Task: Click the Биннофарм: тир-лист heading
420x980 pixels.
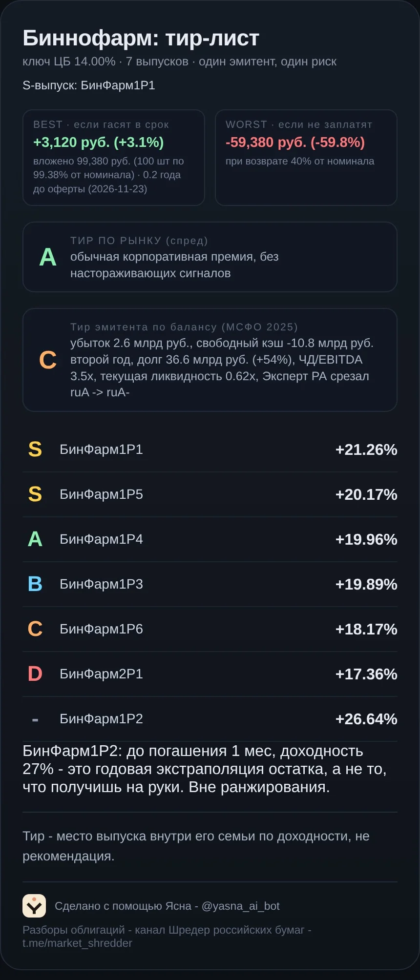Action: pyautogui.click(x=141, y=38)
